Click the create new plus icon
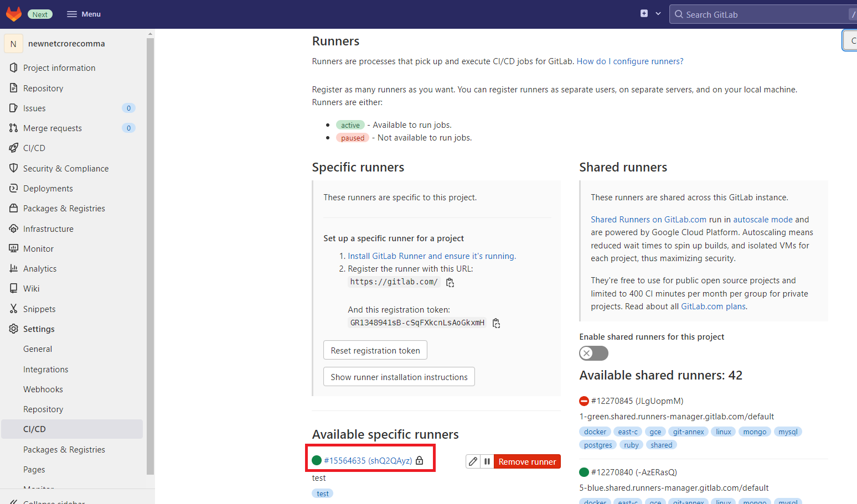This screenshot has height=504, width=857. (x=644, y=14)
